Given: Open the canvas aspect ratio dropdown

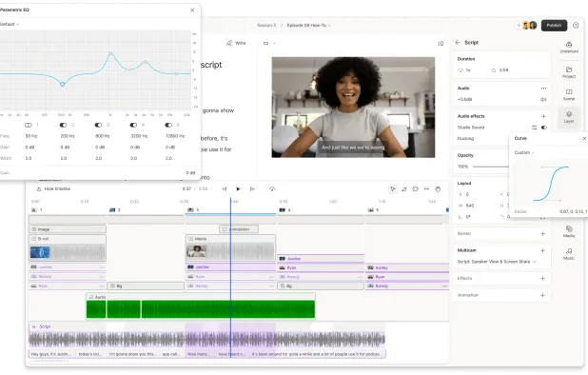Looking at the screenshot, I should 269,43.
